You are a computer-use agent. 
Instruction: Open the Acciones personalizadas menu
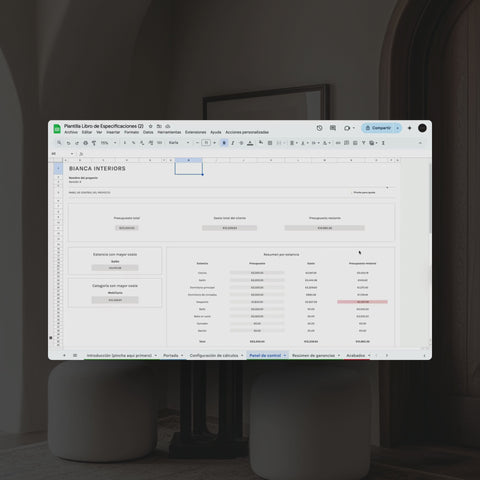pos(247,132)
